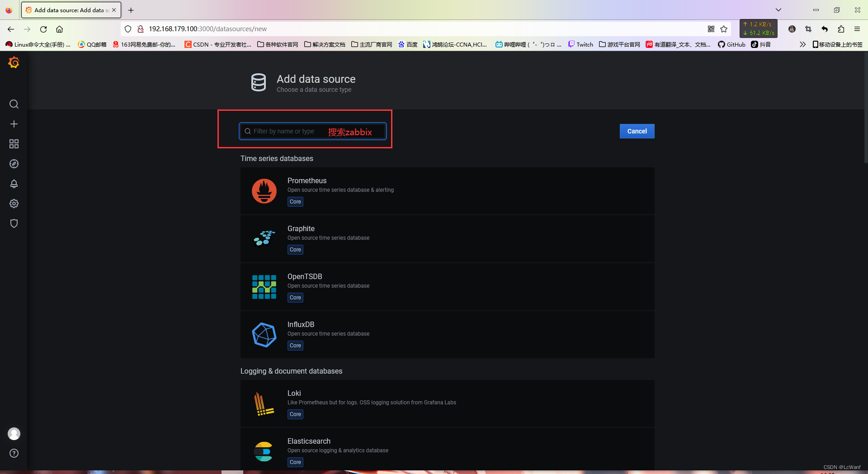This screenshot has width=868, height=474.
Task: Click the network speed indicator widget
Action: point(759,28)
